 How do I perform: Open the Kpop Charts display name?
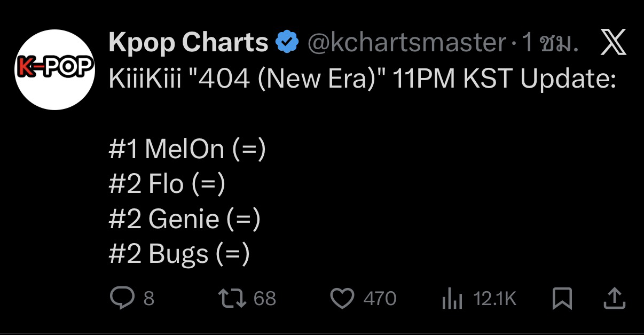tap(188, 43)
